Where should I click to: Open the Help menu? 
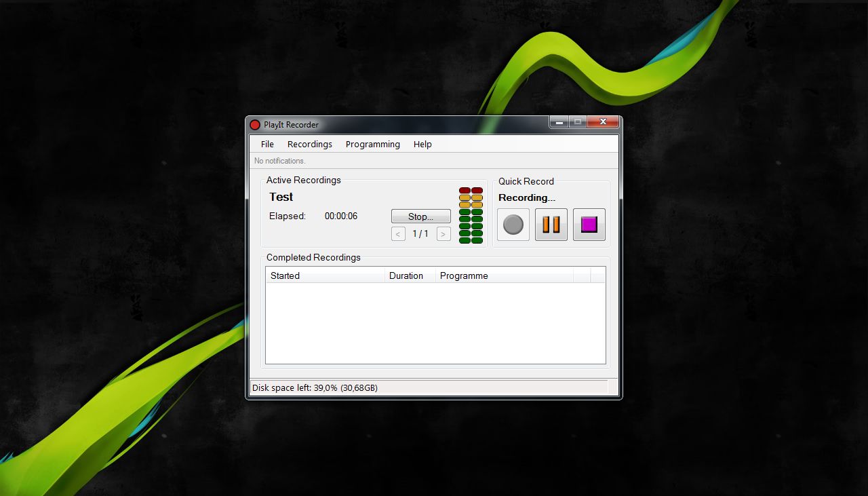click(422, 144)
